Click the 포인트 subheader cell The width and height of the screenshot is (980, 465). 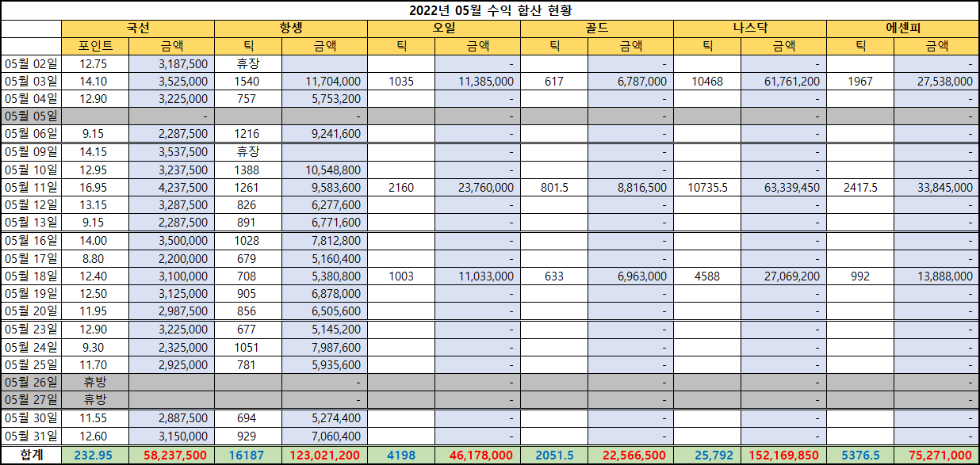pyautogui.click(x=96, y=46)
